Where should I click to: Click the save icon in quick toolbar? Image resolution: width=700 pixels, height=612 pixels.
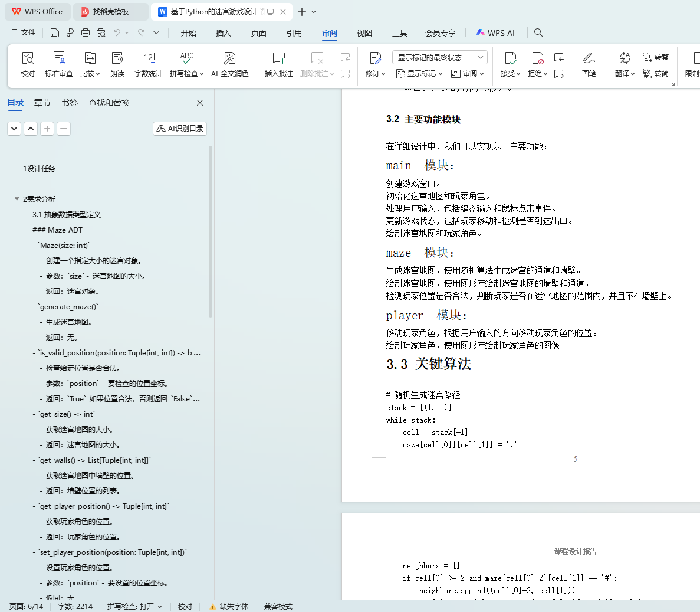tap(54, 32)
